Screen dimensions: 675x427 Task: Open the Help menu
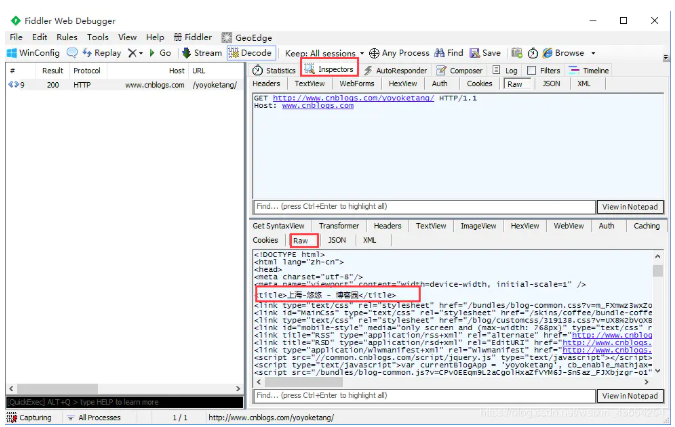click(x=155, y=37)
